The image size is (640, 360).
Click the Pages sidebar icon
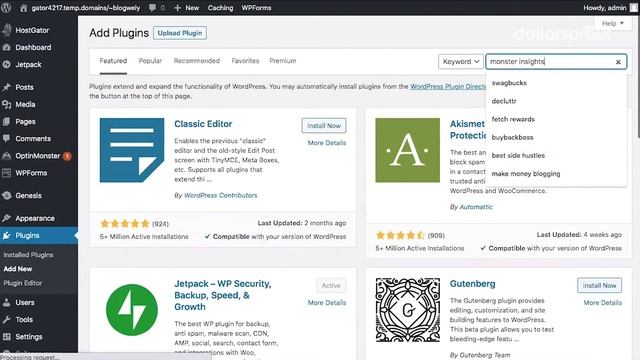tap(7, 122)
